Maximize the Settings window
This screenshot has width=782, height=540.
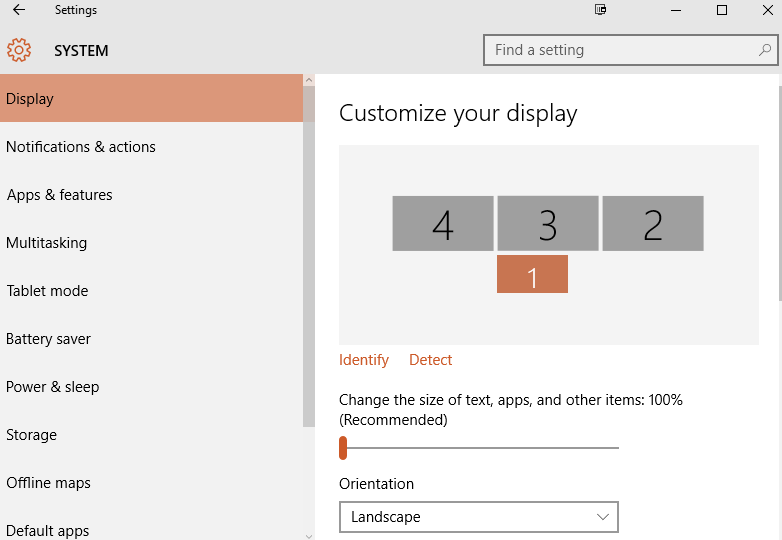pyautogui.click(x=722, y=9)
